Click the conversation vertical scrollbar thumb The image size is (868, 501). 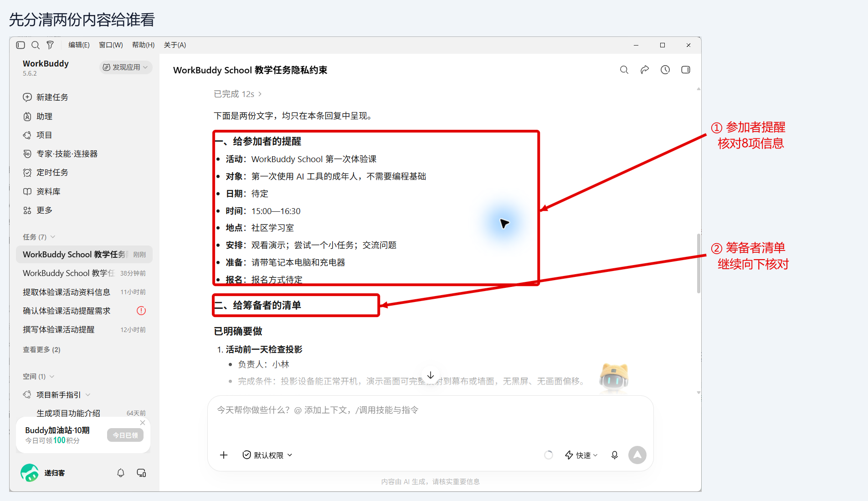[699, 263]
